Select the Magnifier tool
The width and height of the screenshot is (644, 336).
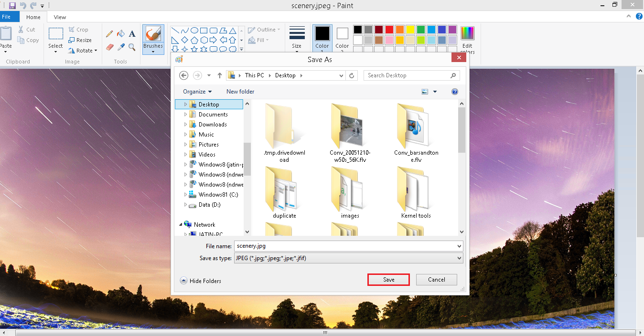pyautogui.click(x=132, y=47)
